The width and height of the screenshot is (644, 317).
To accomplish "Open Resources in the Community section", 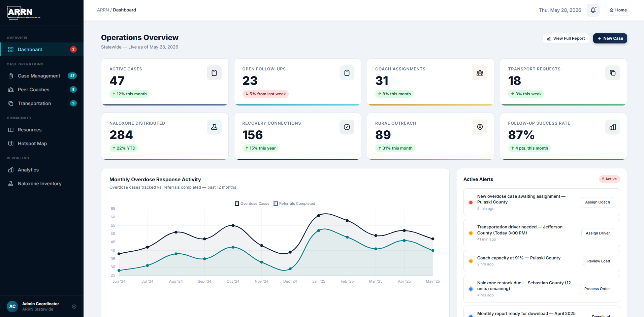I will click(42, 130).
